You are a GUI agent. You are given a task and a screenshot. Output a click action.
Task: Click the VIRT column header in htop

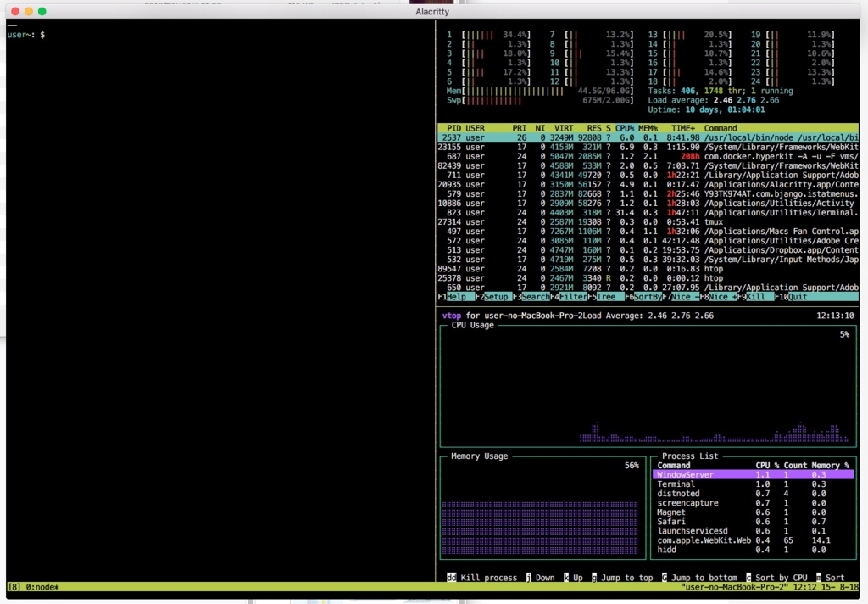[564, 128]
